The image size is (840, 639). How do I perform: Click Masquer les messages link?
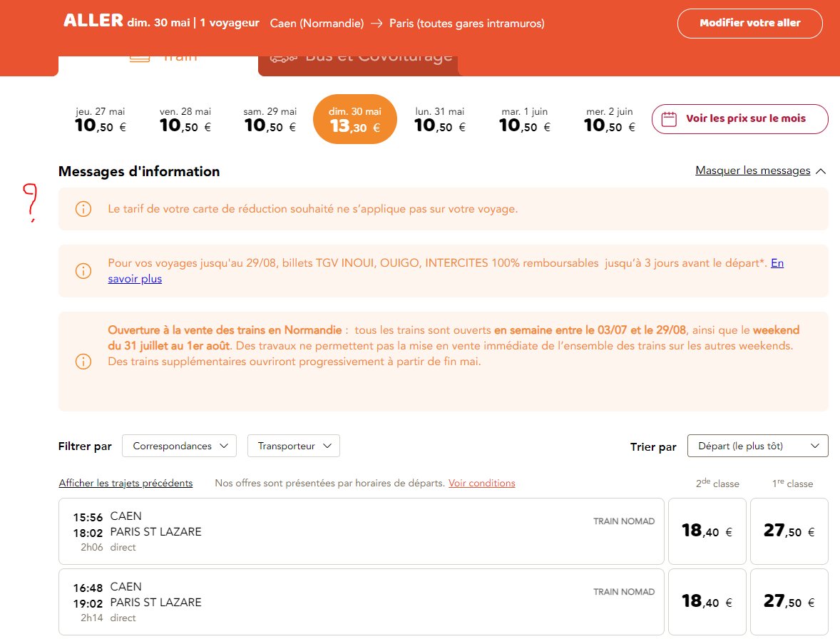coord(753,170)
